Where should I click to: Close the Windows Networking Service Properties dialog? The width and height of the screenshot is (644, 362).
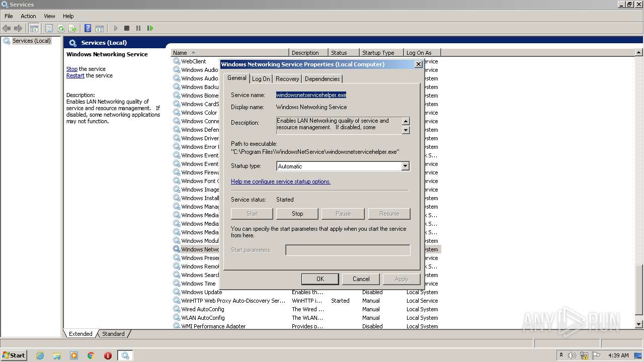click(x=418, y=64)
